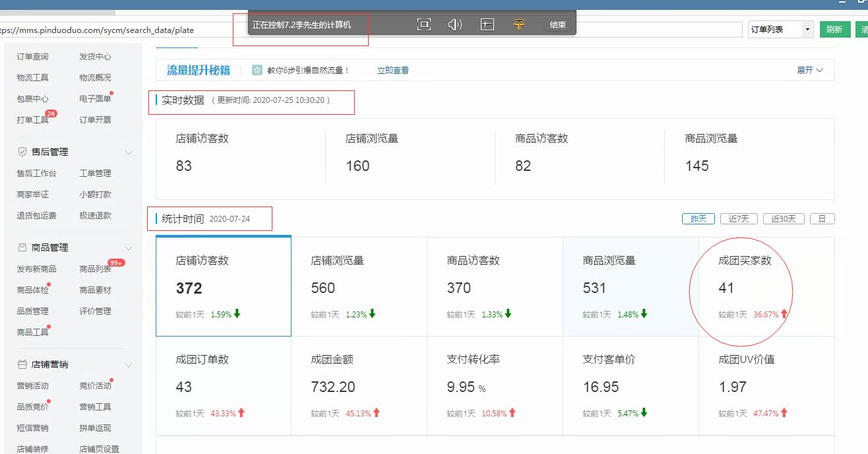This screenshot has height=454, width=868.
Task: Click the 流量提升秘籍 heading
Action: [x=198, y=70]
